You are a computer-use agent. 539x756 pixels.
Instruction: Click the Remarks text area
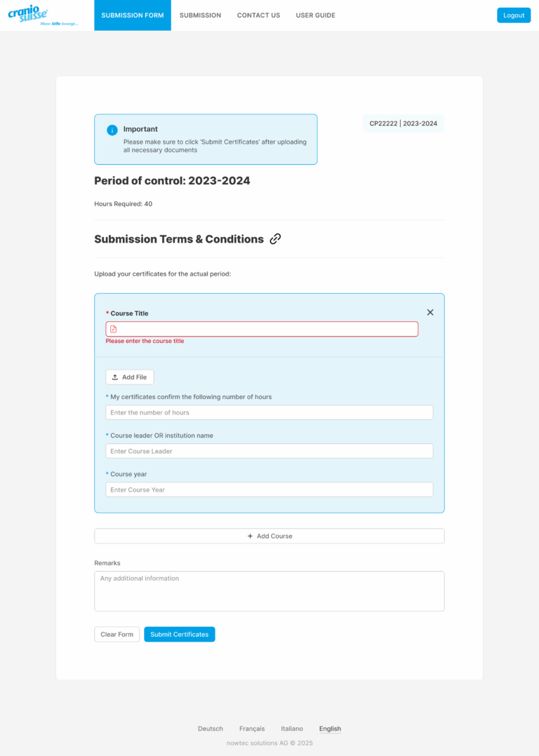tap(269, 590)
